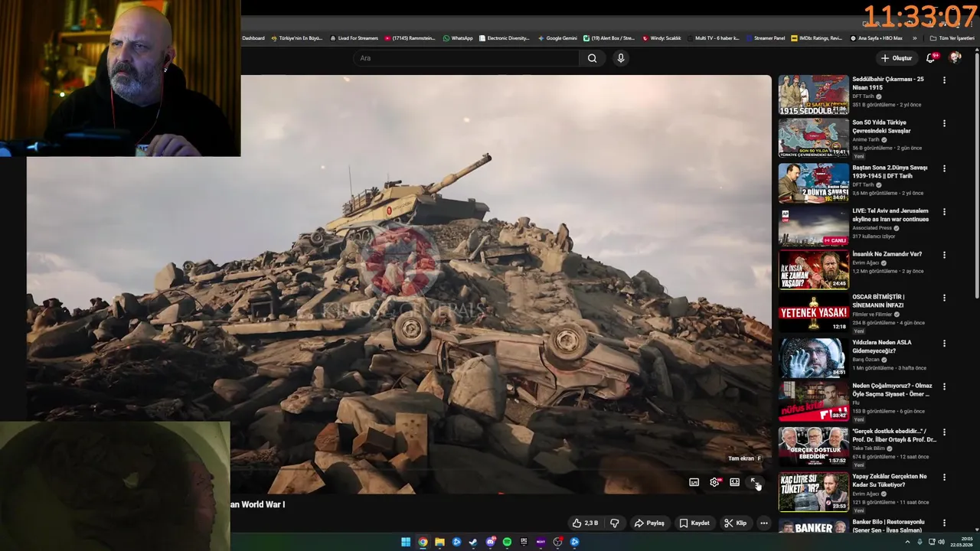Click the Paylaş share button
980x551 pixels.
click(x=649, y=523)
